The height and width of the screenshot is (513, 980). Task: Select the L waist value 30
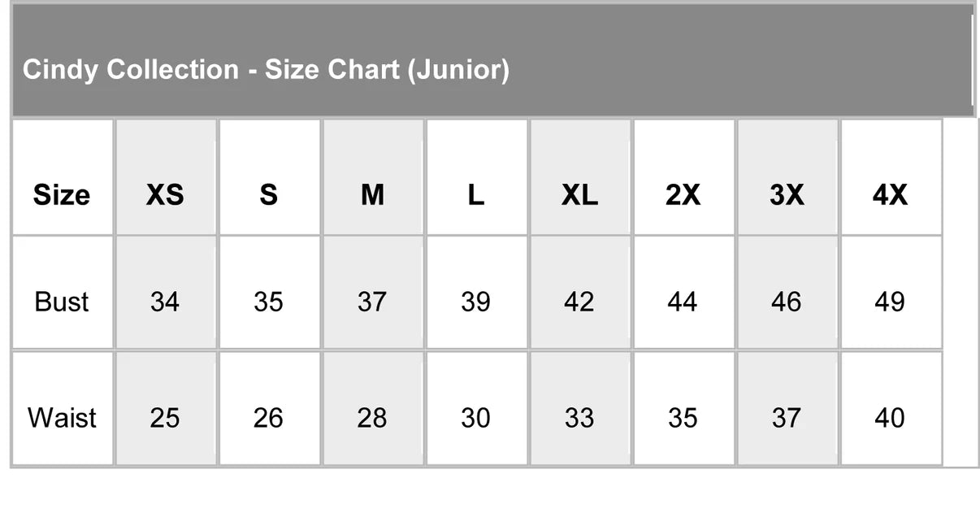point(475,418)
